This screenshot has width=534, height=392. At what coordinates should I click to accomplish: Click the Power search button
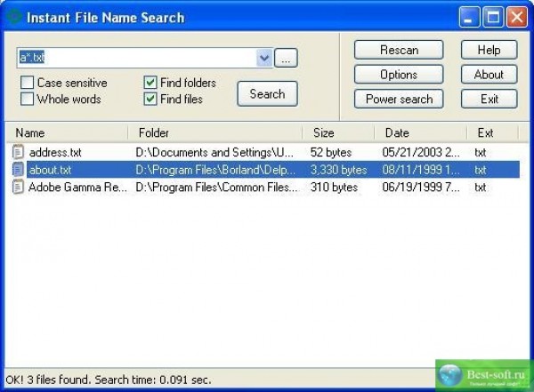(x=399, y=99)
